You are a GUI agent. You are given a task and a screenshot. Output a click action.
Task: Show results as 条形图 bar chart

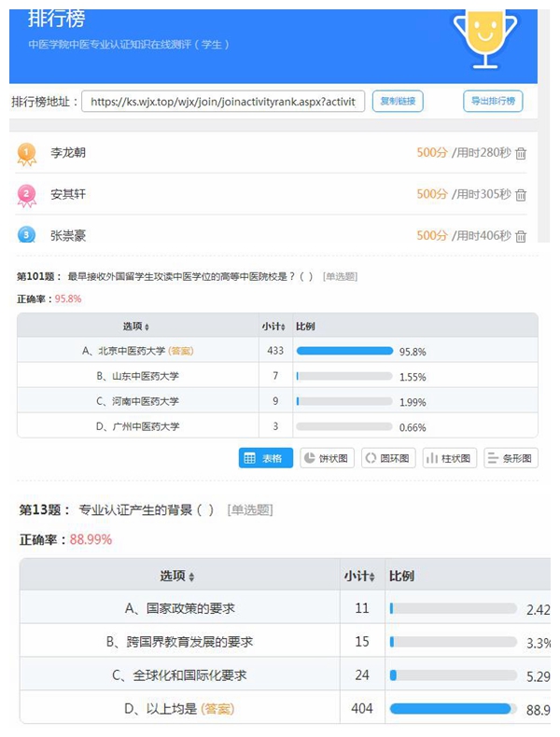[511, 458]
